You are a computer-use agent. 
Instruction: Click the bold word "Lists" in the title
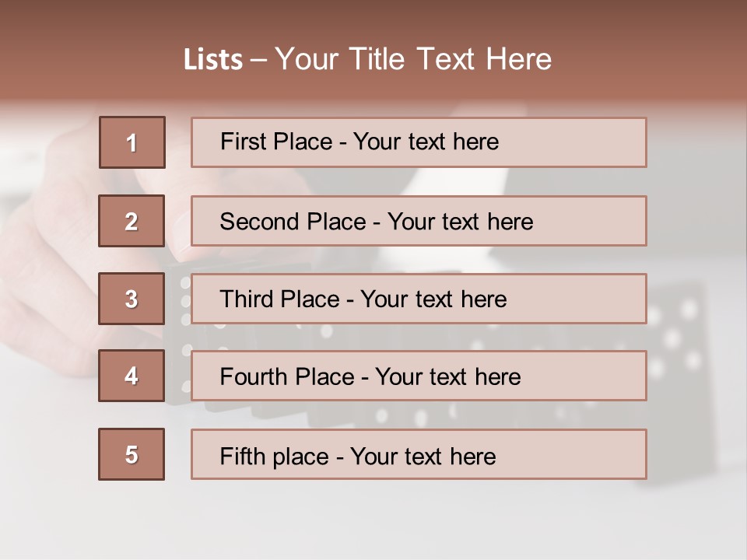tap(213, 60)
